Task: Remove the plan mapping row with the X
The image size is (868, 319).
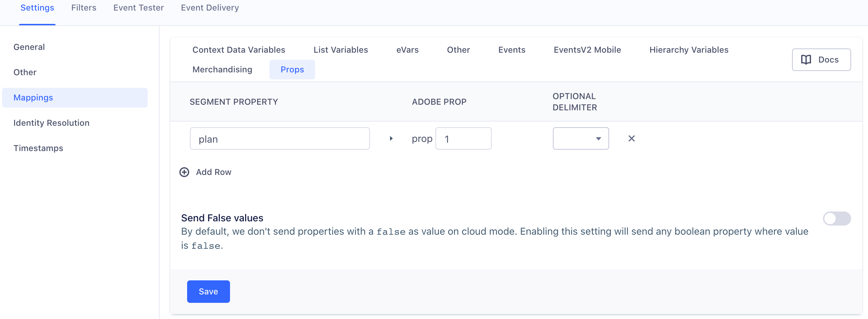Action: (631, 138)
